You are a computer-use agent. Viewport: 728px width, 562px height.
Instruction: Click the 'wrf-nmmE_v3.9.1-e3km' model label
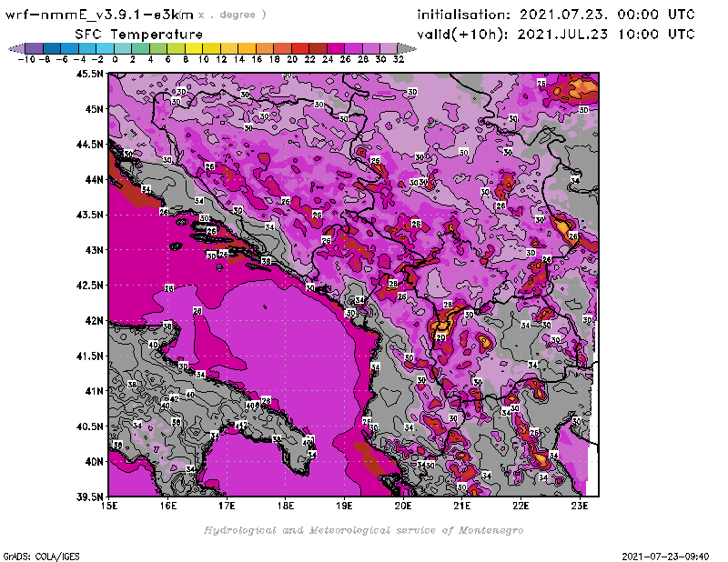(x=100, y=15)
